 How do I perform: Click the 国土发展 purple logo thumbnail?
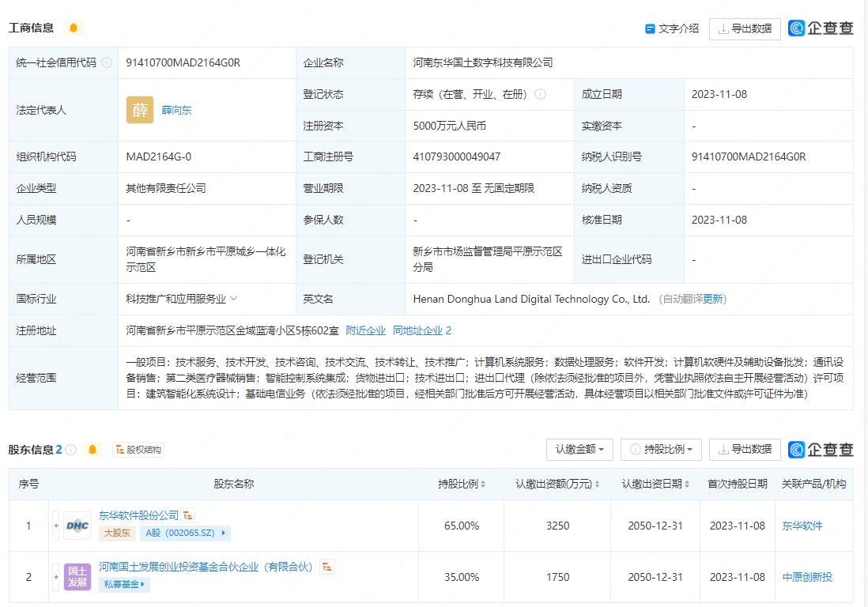coord(77,577)
